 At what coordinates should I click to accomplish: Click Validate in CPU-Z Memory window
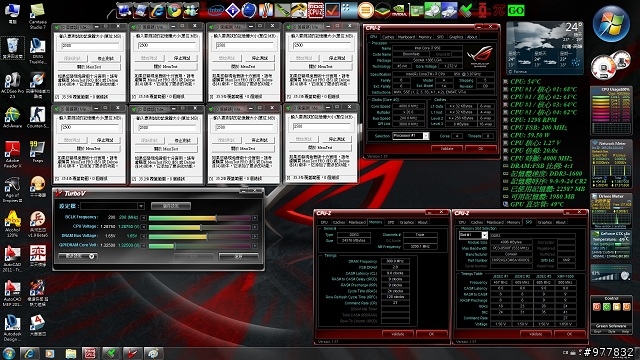pos(398,334)
